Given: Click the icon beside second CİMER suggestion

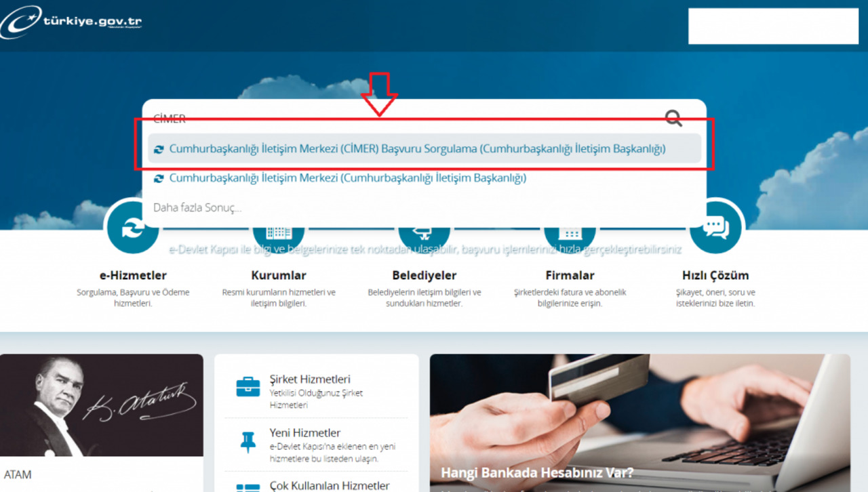Looking at the screenshot, I should pyautogui.click(x=159, y=179).
